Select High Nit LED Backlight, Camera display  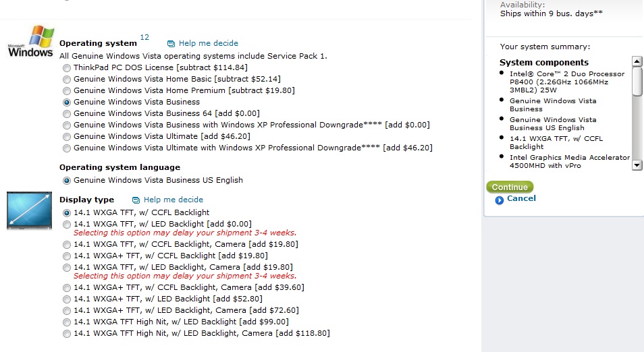click(x=67, y=334)
